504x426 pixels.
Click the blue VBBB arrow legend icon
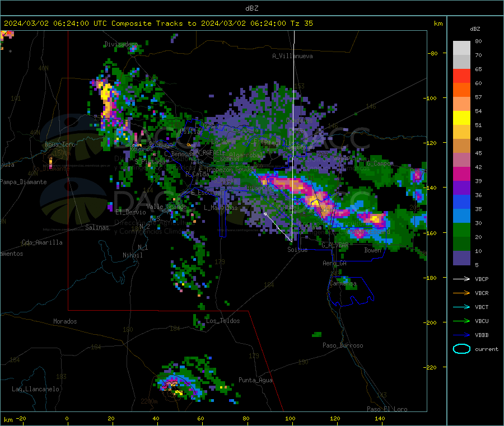(461, 335)
